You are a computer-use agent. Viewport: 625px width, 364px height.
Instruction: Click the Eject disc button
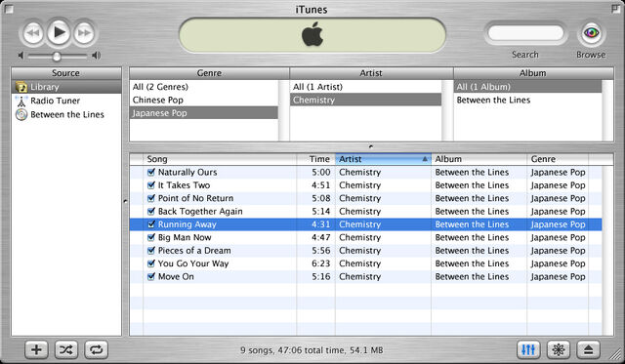pyautogui.click(x=588, y=349)
